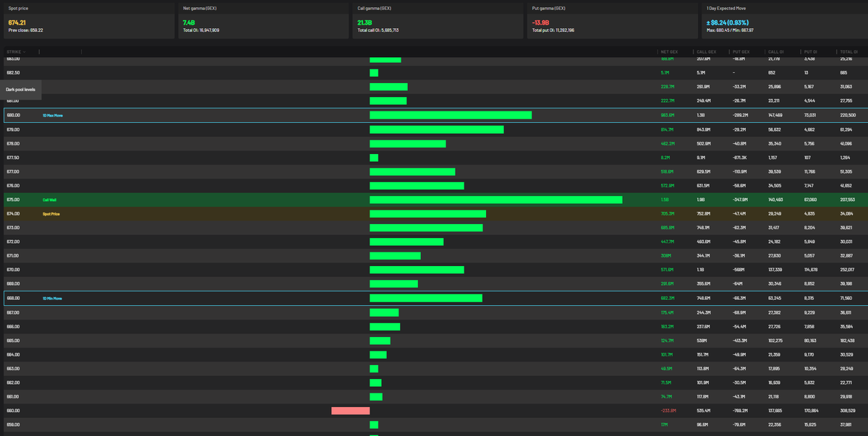The height and width of the screenshot is (436, 868).
Task: Open the 1 Day Expected Move card
Action: [785, 20]
